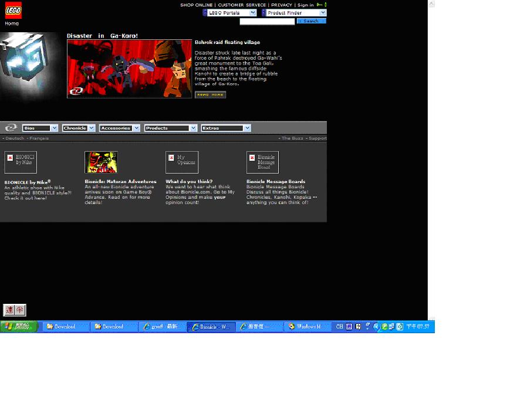The image size is (510, 420).
Task: Open Bionicle Message Boards headline
Action: click(x=276, y=181)
